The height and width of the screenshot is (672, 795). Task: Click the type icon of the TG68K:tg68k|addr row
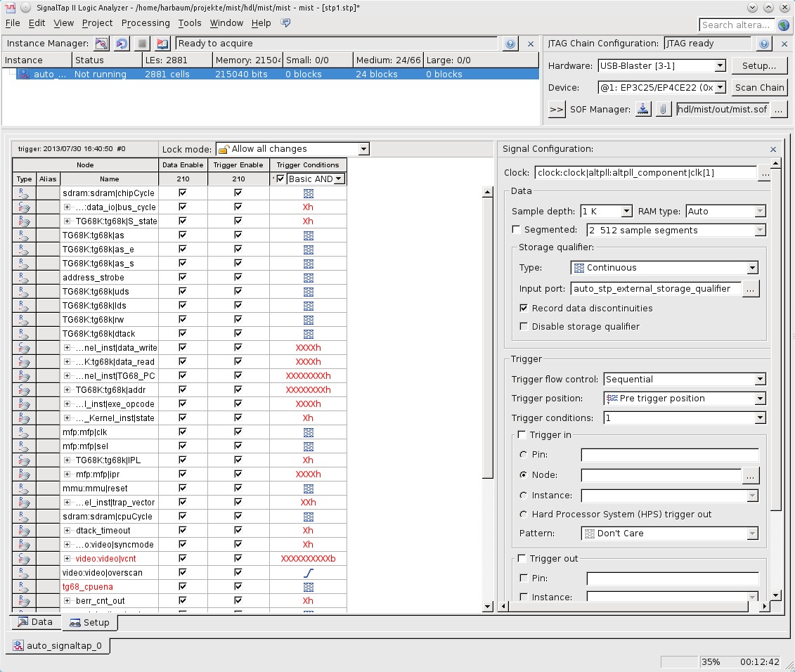23,390
